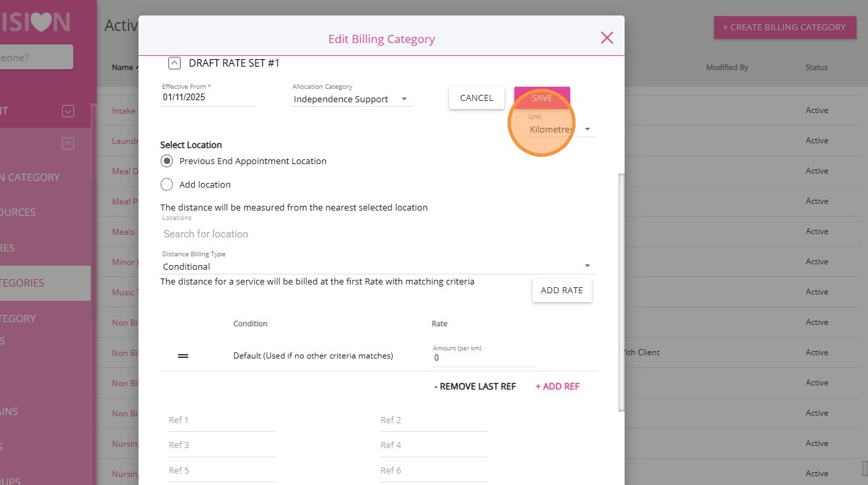868x485 pixels.
Task: Open the Allocation Category dropdown
Action: click(x=352, y=100)
